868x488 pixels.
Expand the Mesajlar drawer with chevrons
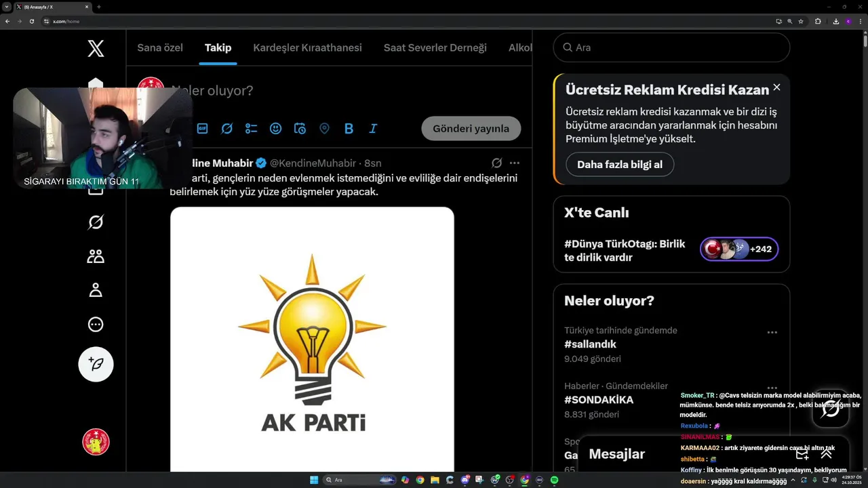tap(826, 454)
